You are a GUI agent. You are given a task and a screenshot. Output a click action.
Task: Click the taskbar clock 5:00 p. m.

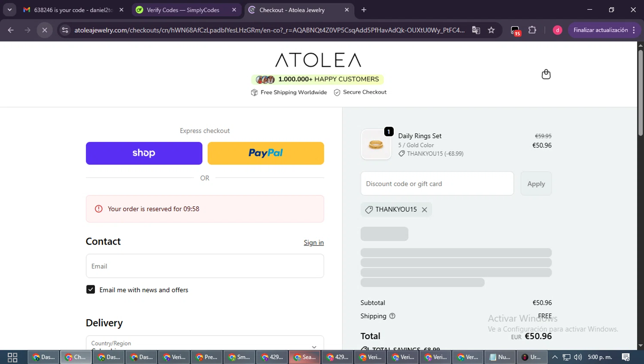(x=600, y=357)
